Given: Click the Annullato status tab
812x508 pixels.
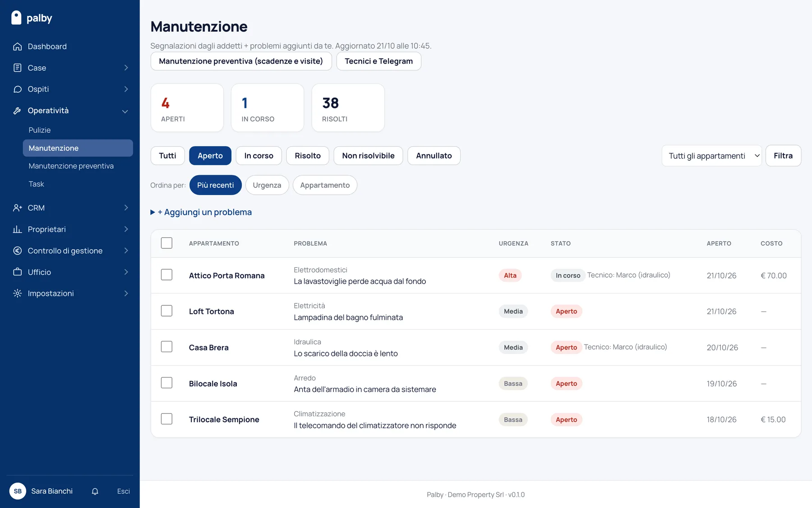Looking at the screenshot, I should [x=434, y=156].
